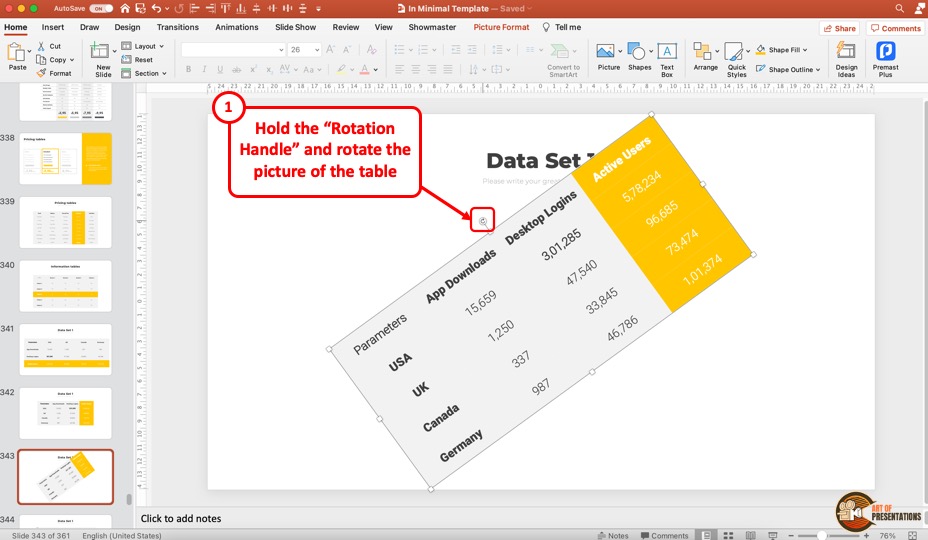Click the Home icon in title bar

pyautogui.click(x=124, y=8)
